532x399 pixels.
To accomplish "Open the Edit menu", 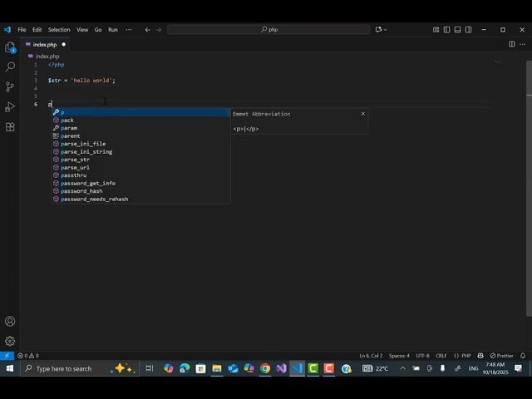I will (37, 30).
